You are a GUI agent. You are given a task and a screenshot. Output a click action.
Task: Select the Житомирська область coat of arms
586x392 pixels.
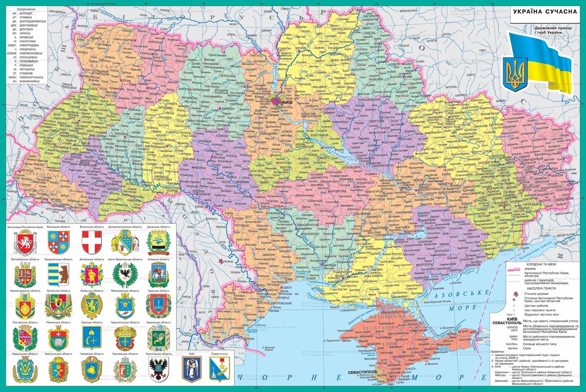pos(25,275)
